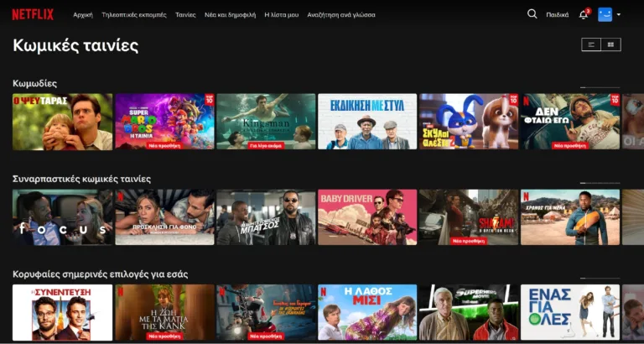644x344 pixels.
Task: Open the Superhero Movie thumbnail
Action: (469, 312)
